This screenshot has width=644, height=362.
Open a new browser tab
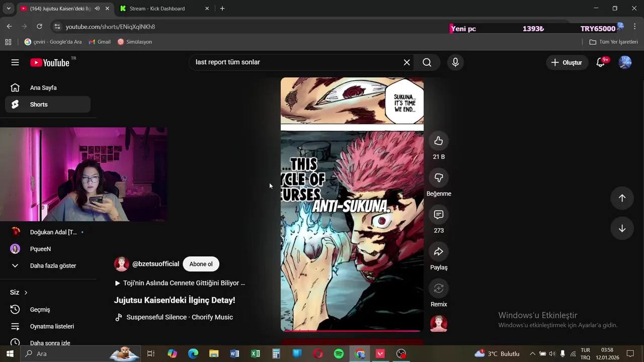[x=222, y=9]
